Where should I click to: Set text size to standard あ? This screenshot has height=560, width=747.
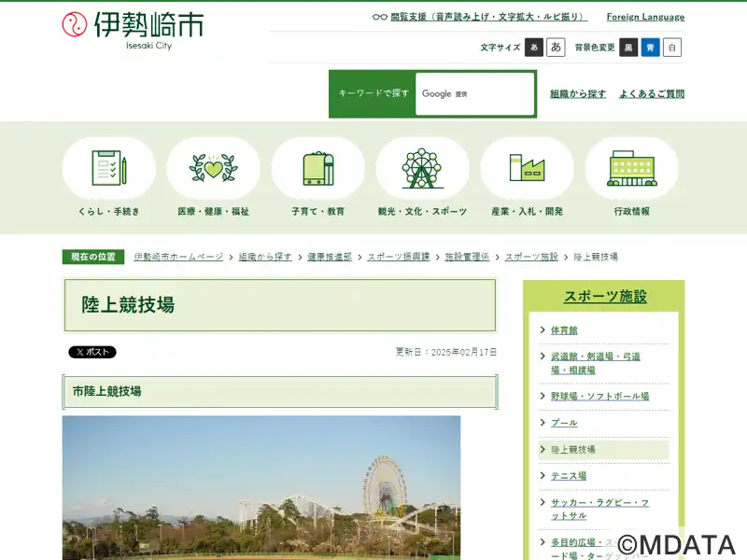[534, 48]
